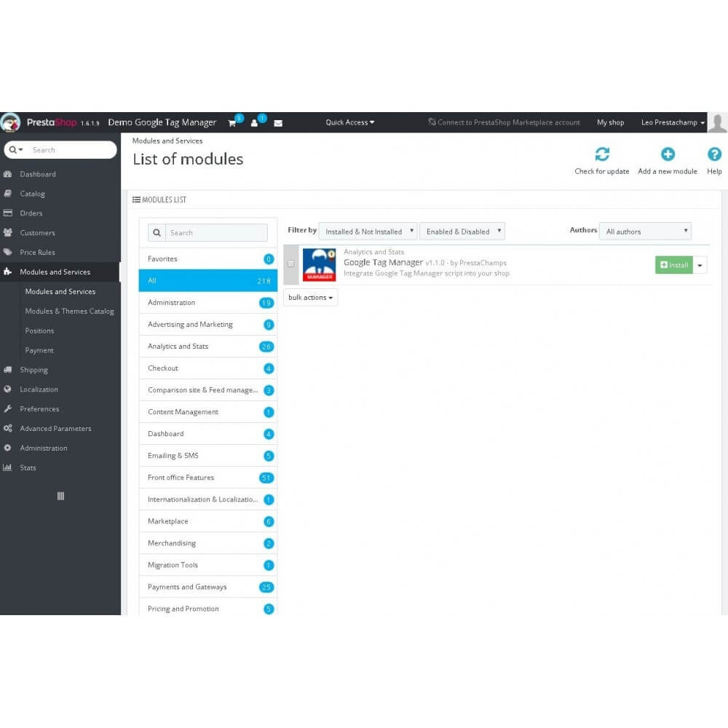728x728 pixels.
Task: Select the Marketplace category
Action: point(208,521)
